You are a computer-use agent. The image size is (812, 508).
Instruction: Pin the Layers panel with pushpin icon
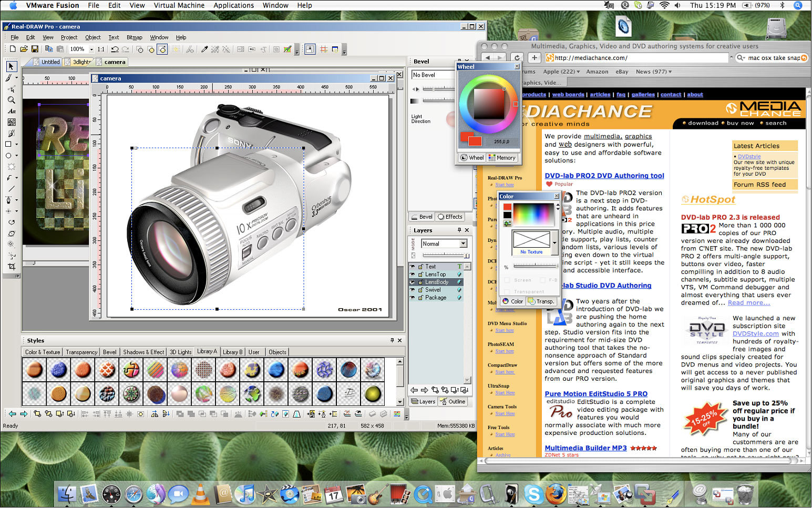459,230
